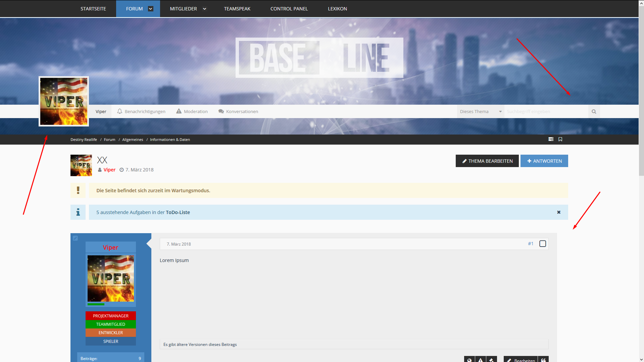Click the list view icon beside bookmark
The height and width of the screenshot is (362, 644).
click(551, 139)
